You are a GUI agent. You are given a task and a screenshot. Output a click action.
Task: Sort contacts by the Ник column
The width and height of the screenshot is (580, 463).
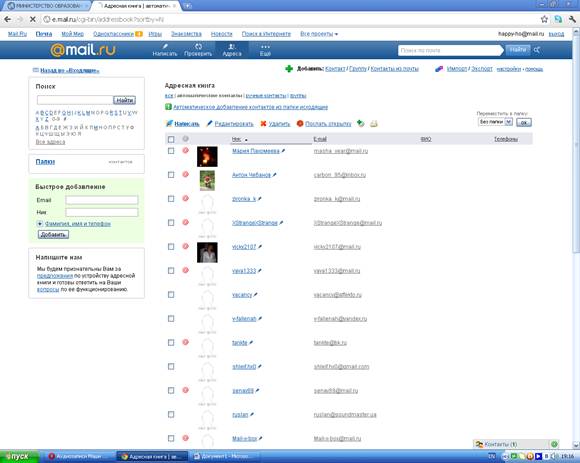(237, 139)
